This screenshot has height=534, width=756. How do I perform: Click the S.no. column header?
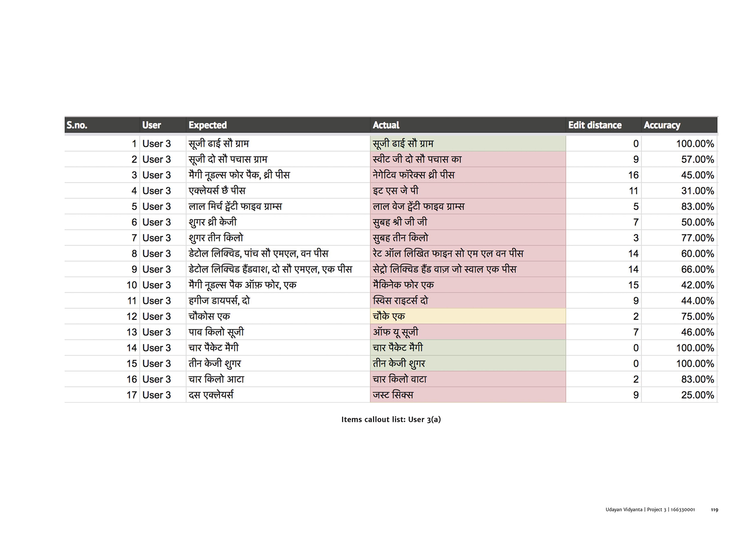pos(77,125)
